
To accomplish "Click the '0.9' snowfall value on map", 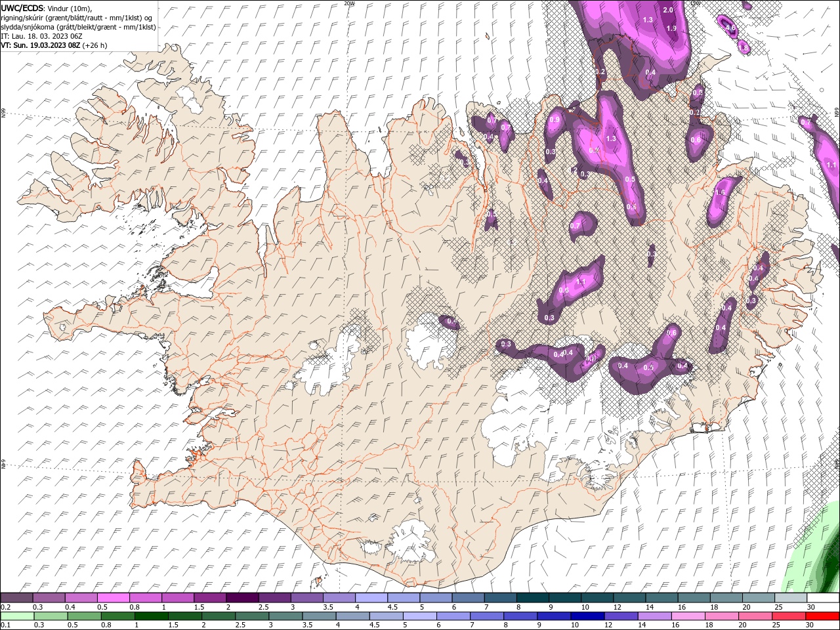I will pos(555,120).
